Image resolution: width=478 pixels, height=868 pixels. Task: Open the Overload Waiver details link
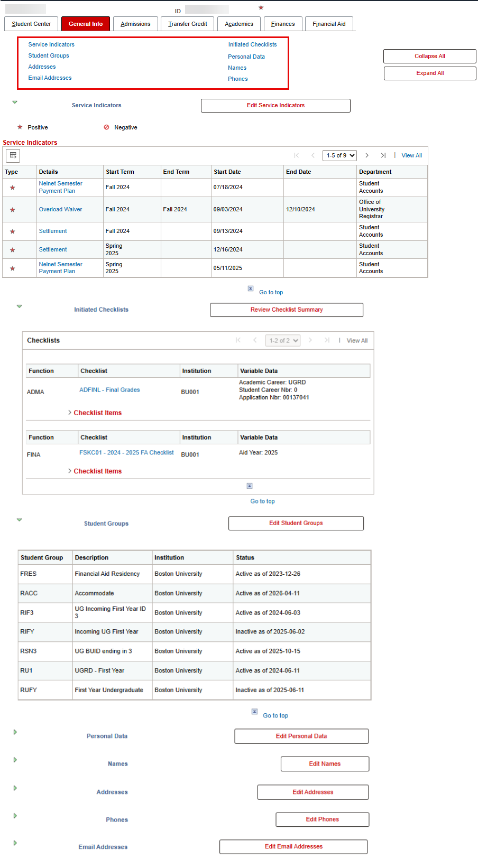click(x=60, y=209)
